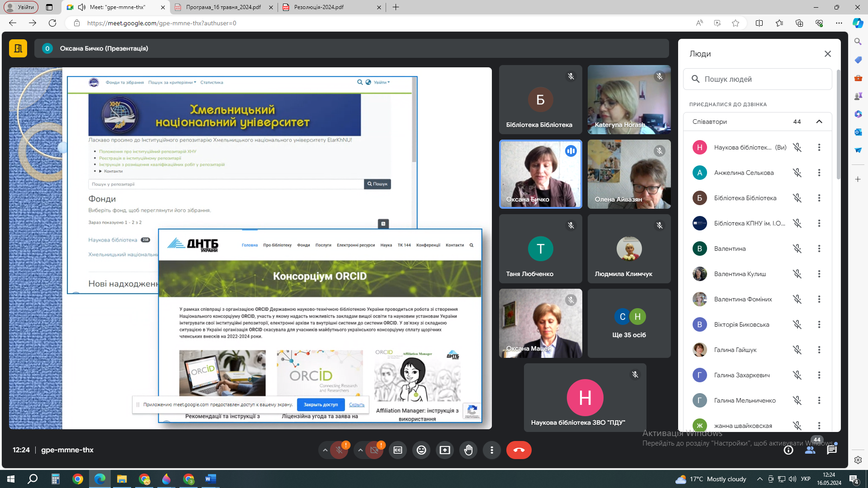Image resolution: width=868 pixels, height=488 pixels.
Task: Toggle closed captions button
Action: (x=398, y=450)
